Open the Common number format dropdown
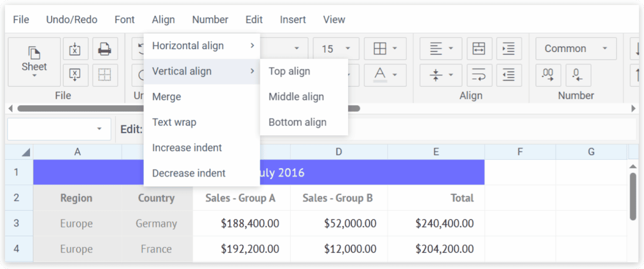644x269 pixels. click(x=575, y=49)
